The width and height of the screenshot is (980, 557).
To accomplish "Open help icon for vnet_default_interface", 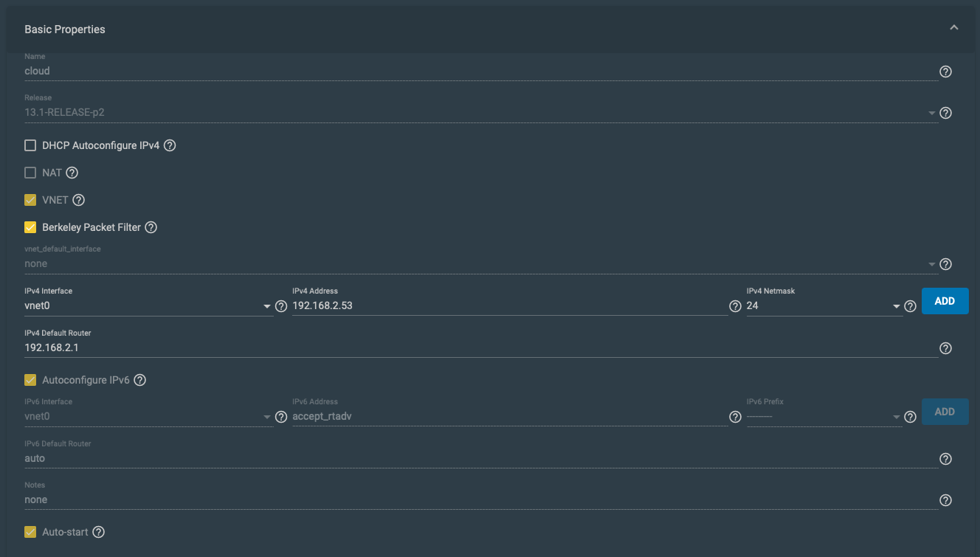I will tap(945, 264).
